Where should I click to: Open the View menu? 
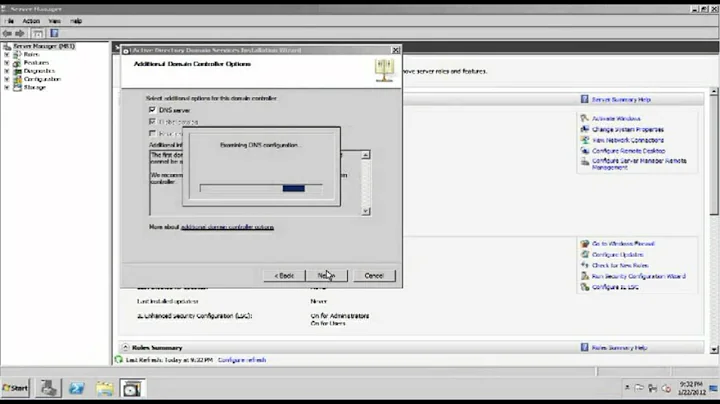coord(55,21)
